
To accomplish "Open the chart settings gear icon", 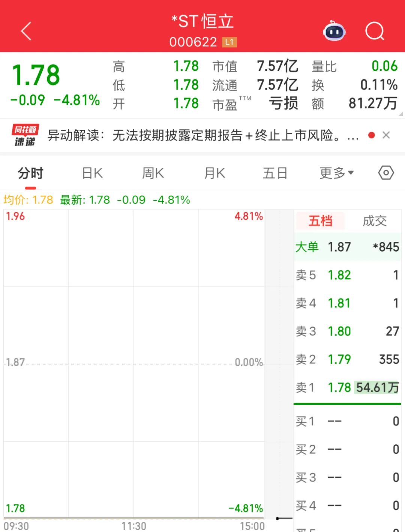I will pos(385,173).
